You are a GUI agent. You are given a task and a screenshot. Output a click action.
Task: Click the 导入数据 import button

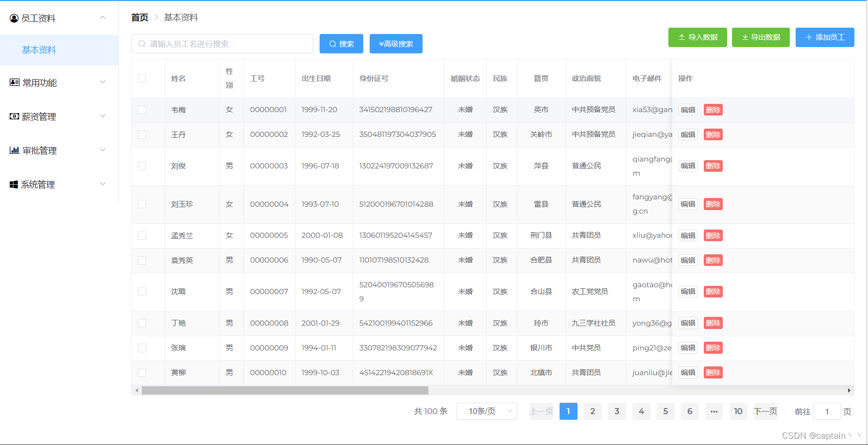pos(698,37)
